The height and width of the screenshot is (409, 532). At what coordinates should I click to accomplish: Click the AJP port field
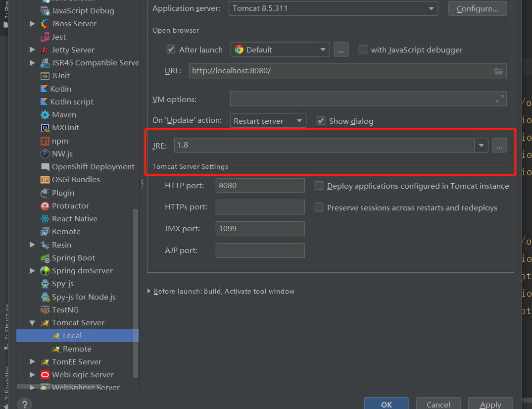point(260,251)
